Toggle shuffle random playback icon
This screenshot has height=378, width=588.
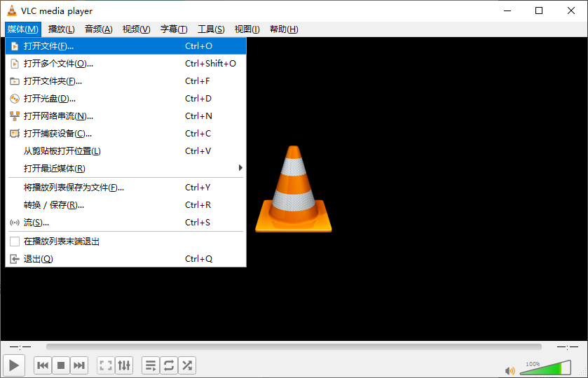[187, 365]
